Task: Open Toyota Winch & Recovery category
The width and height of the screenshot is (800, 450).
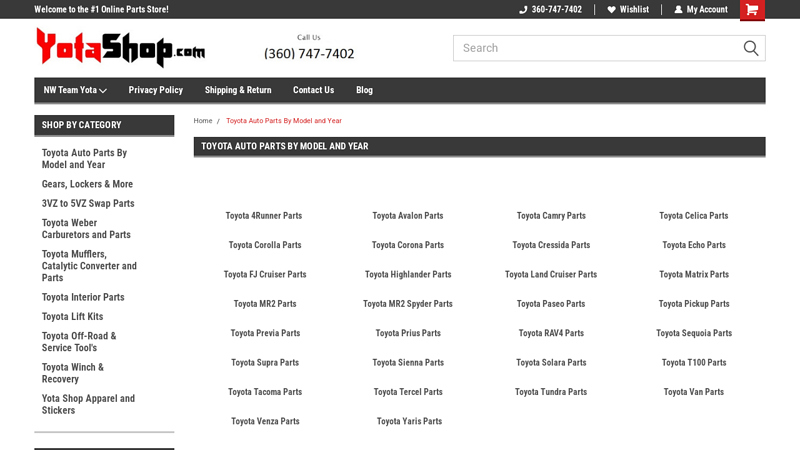Action: [x=72, y=373]
